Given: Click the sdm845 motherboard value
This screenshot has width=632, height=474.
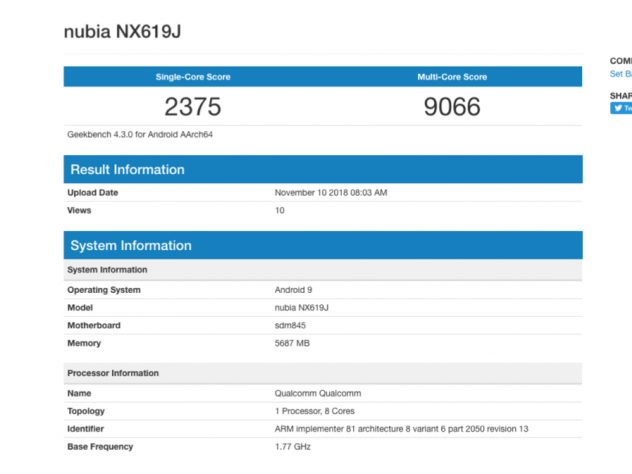Looking at the screenshot, I should (292, 326).
